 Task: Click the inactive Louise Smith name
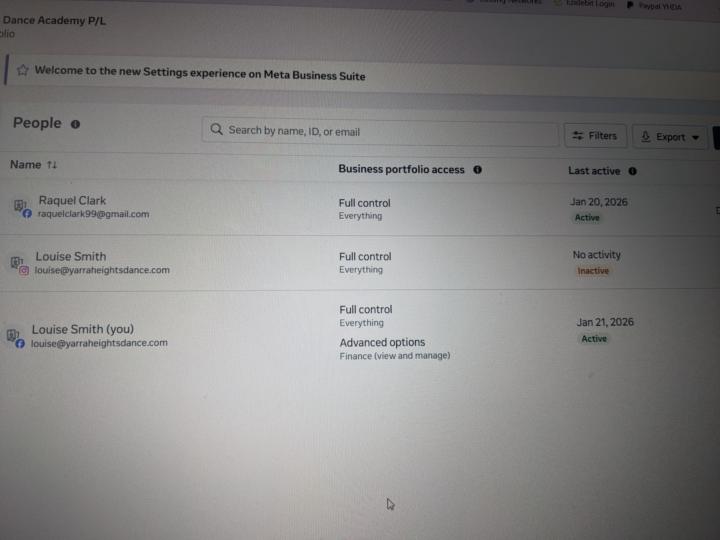pos(70,256)
